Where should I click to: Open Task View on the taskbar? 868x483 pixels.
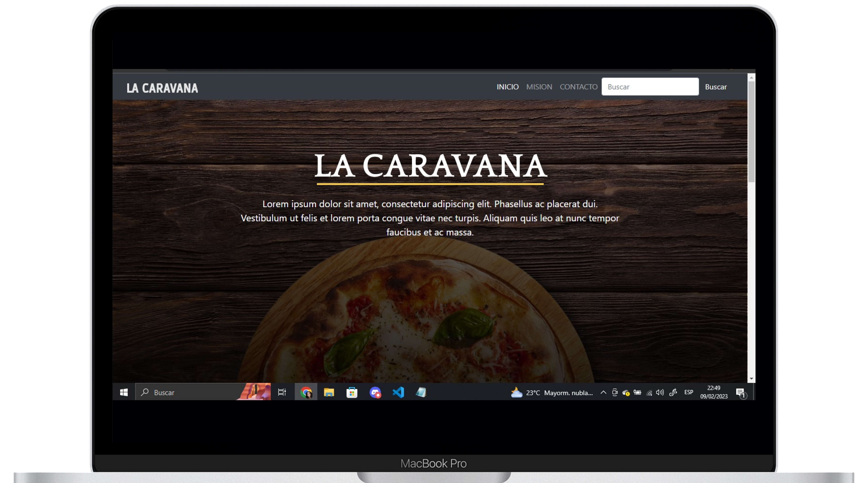(282, 392)
